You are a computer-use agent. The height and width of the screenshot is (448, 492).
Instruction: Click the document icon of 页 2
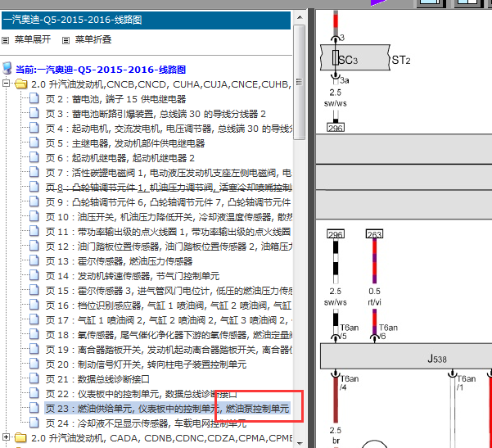(34, 98)
